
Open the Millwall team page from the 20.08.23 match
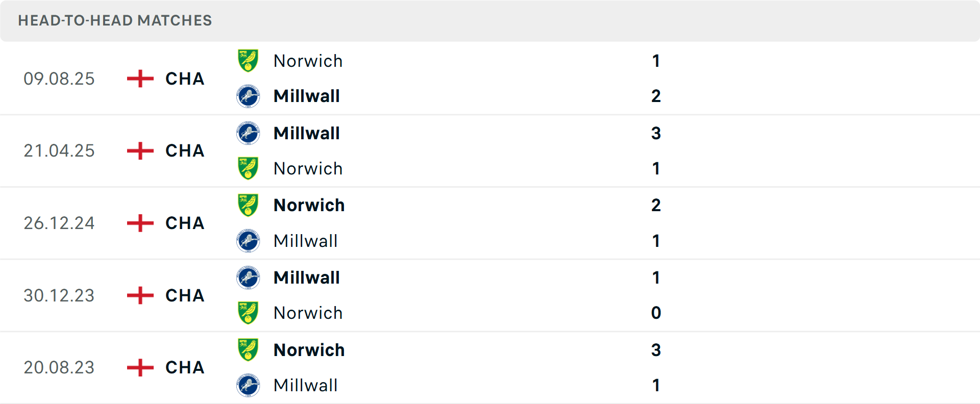(305, 386)
